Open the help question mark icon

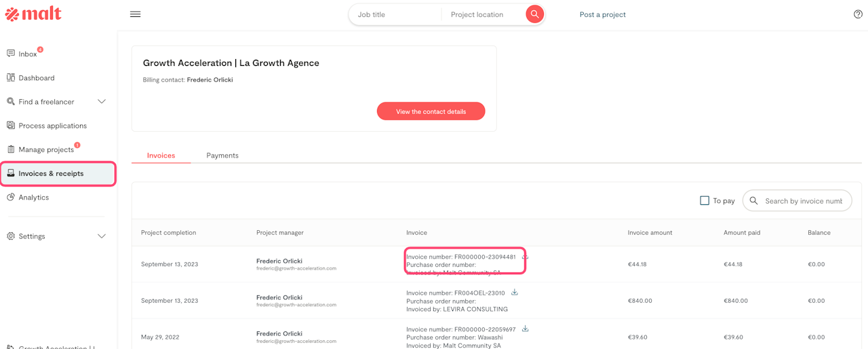point(858,14)
